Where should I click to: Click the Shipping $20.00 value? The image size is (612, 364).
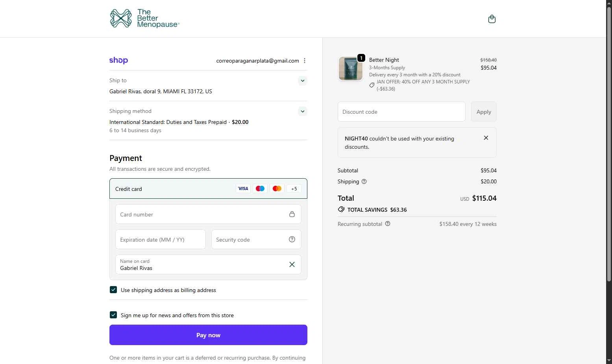pos(488,181)
